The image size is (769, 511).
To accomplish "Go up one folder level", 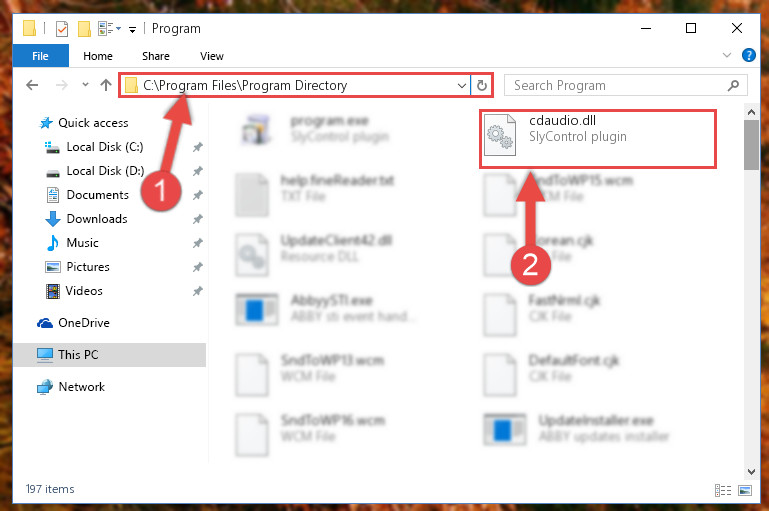I will tap(105, 85).
